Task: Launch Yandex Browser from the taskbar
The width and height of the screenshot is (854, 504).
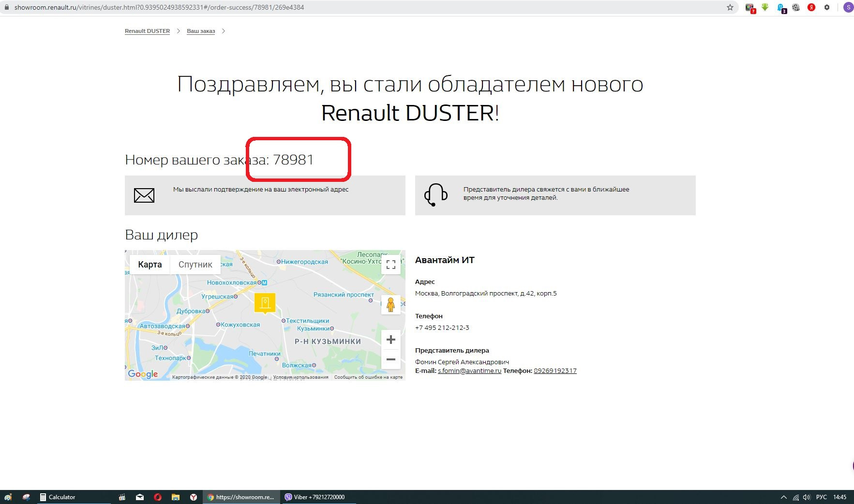Action: click(x=194, y=497)
